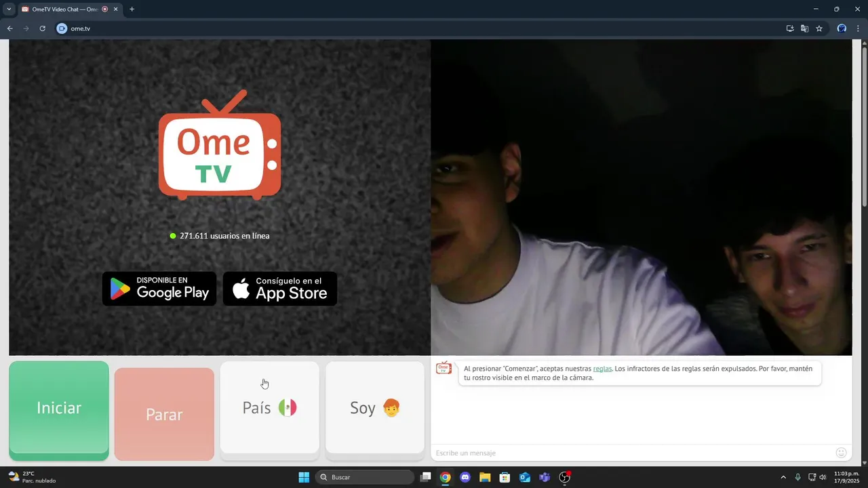Click the Buscar taskbar search box
Viewport: 868px width, 488px height.
[x=364, y=477]
